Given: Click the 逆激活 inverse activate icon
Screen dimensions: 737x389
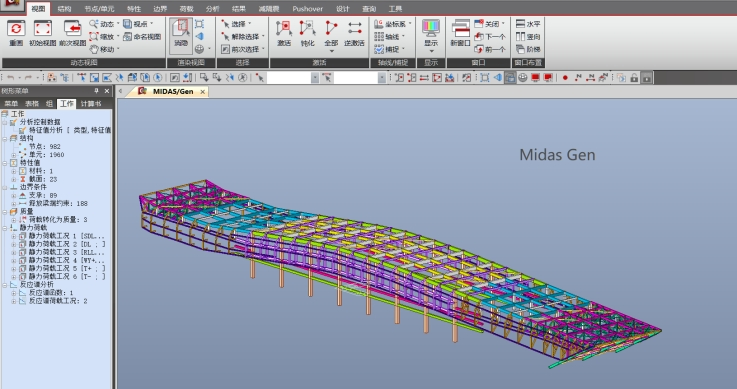Looking at the screenshot, I should point(354,28).
